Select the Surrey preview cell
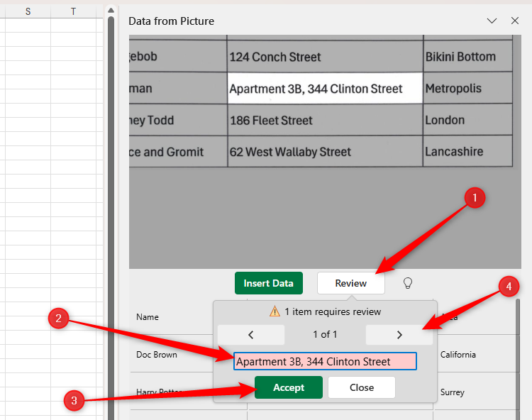 point(452,392)
